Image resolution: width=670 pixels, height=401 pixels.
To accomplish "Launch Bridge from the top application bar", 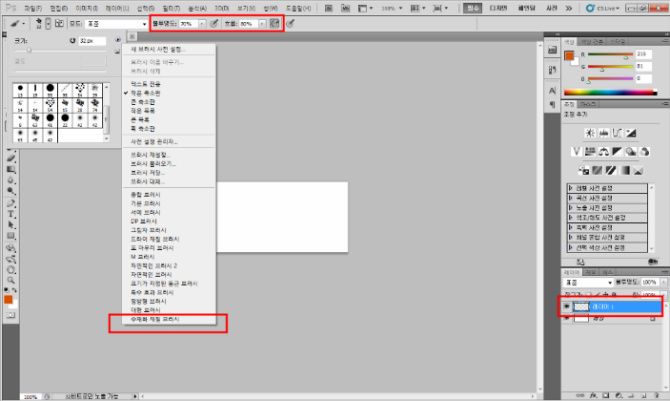I will [x=328, y=8].
